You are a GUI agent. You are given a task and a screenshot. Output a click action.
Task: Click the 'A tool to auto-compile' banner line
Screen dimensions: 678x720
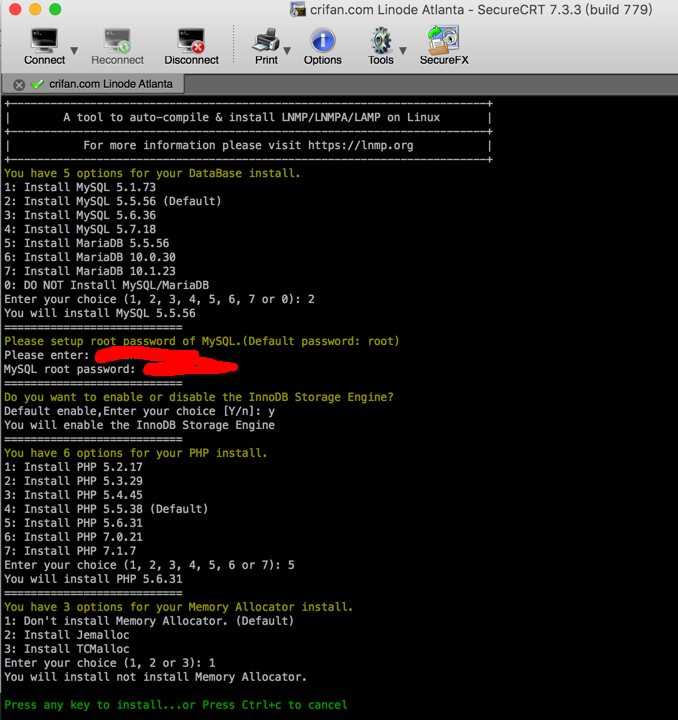(252, 117)
